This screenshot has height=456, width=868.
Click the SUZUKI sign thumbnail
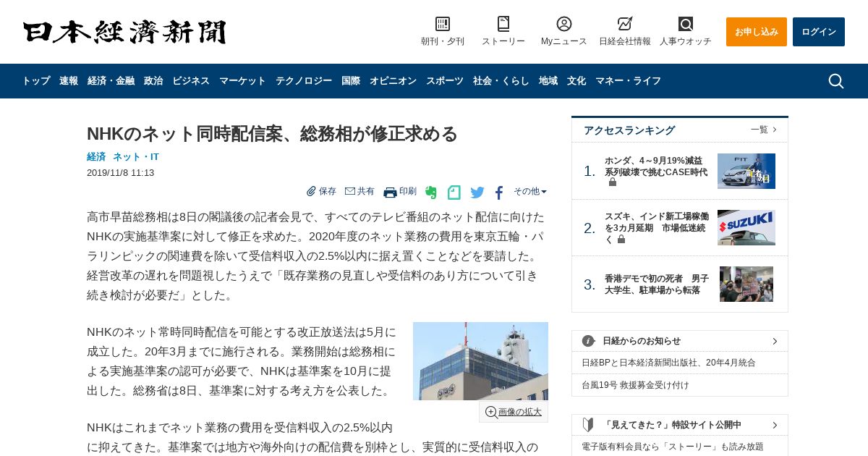tap(746, 228)
